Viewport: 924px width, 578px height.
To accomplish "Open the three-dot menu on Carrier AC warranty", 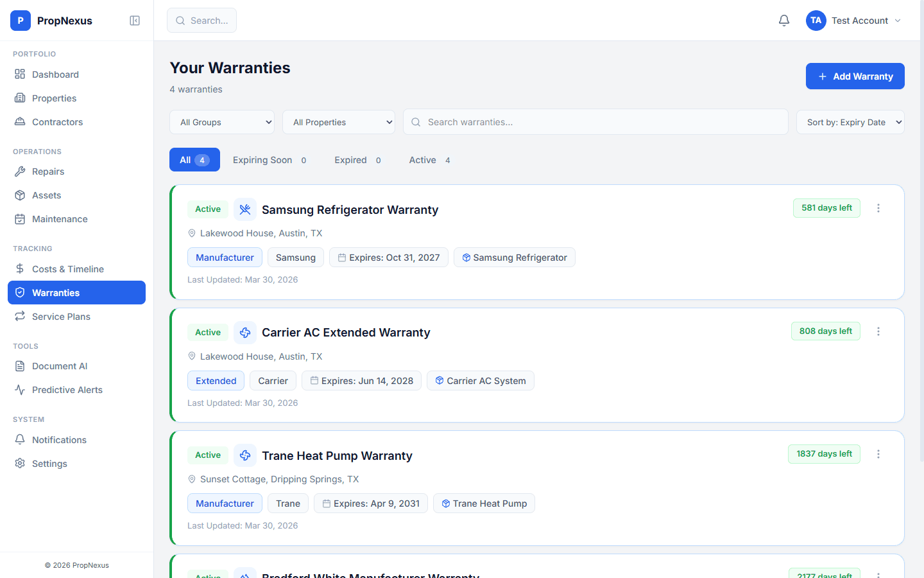I will coord(878,331).
